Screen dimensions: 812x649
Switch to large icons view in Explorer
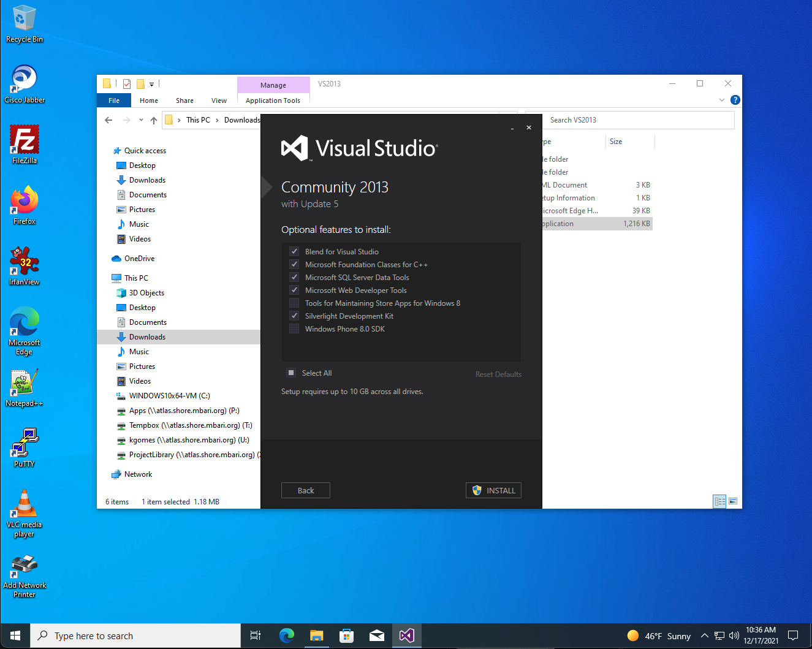click(x=733, y=501)
